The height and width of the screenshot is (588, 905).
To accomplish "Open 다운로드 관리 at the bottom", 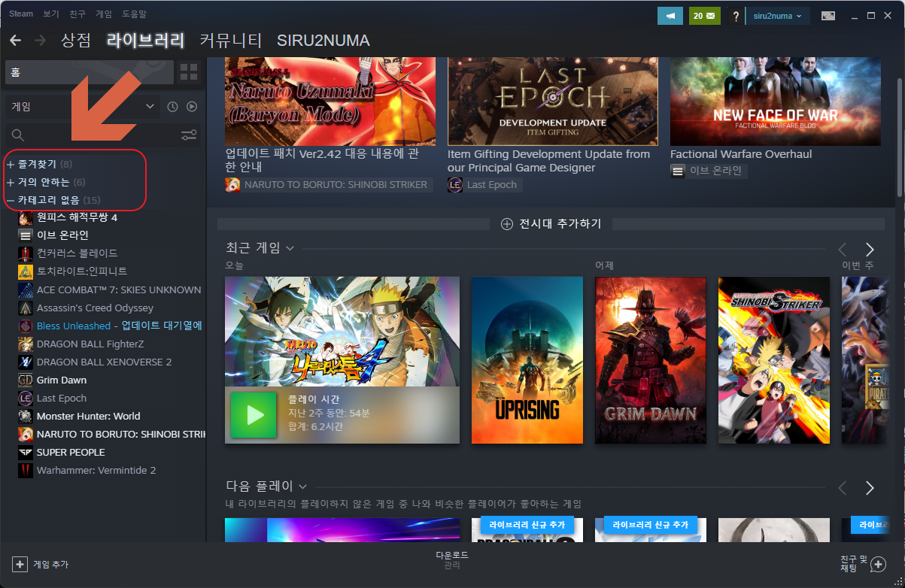I will pyautogui.click(x=452, y=559).
